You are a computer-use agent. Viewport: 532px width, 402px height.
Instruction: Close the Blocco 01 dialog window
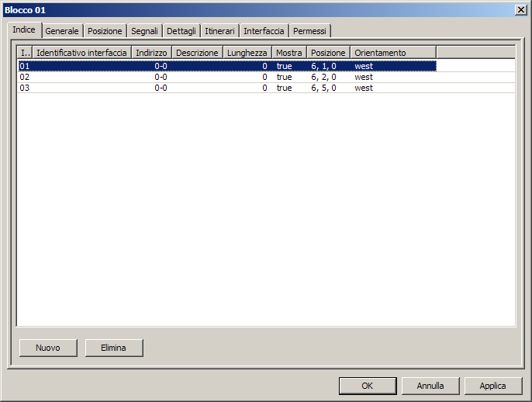520,9
